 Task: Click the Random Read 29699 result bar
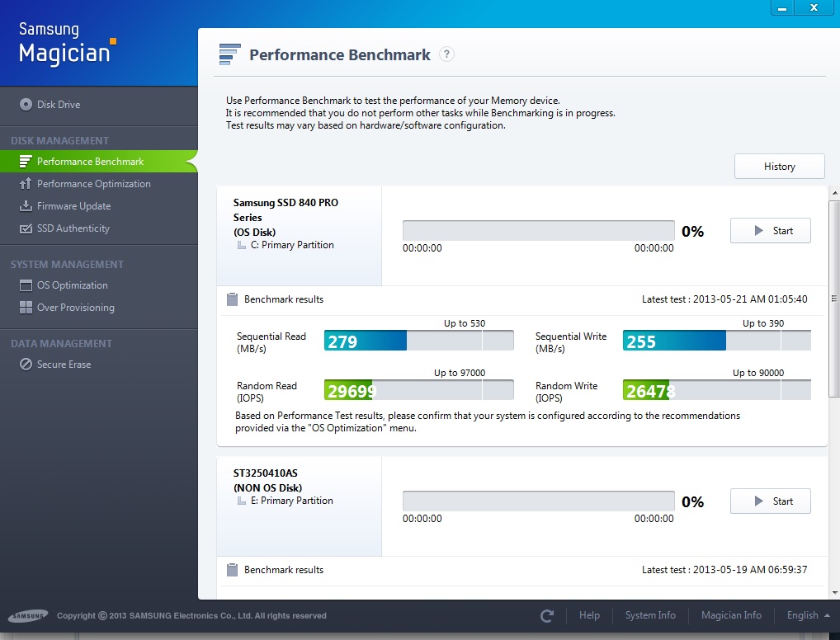tap(419, 390)
